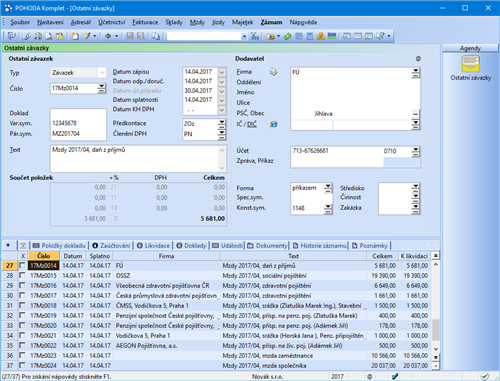Tick the checkbox for AEGON Pojišťovna row
The width and height of the screenshot is (500, 381).
(22, 345)
